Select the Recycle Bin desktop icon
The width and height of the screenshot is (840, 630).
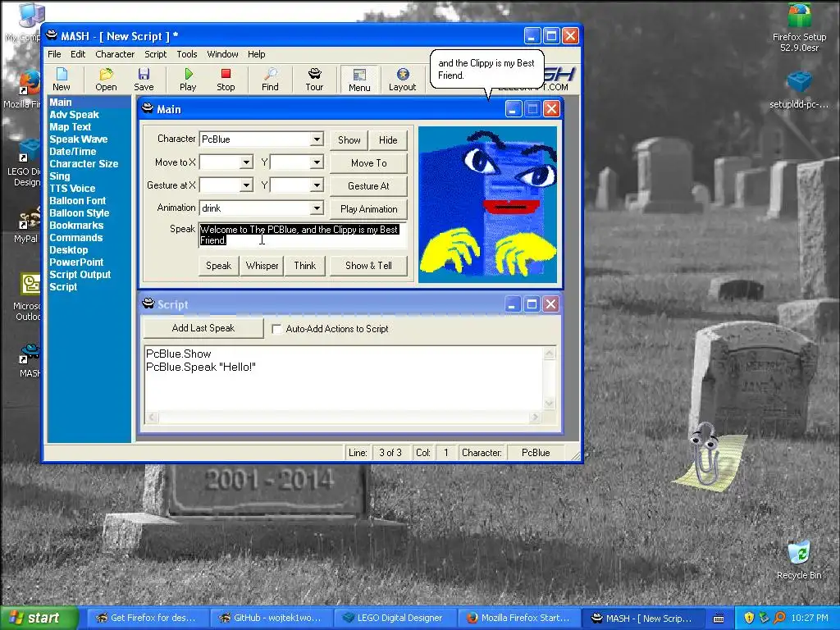[799, 560]
